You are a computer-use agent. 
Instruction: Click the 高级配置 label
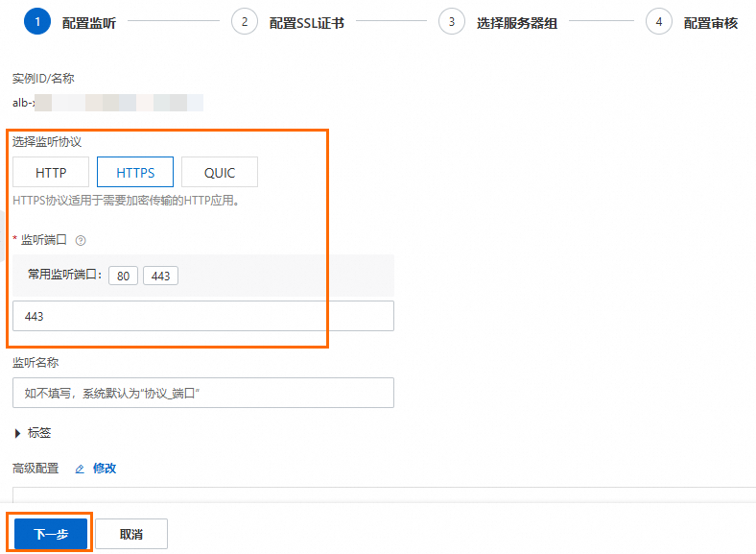click(35, 469)
